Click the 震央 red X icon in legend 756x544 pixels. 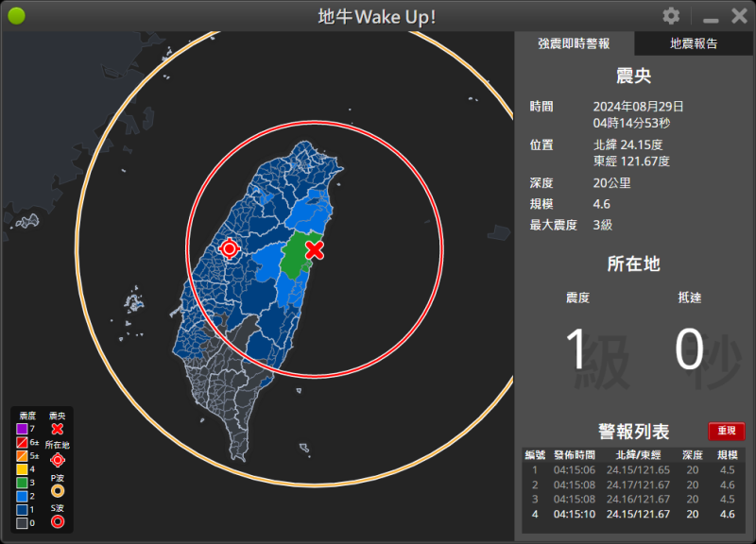[57, 430]
